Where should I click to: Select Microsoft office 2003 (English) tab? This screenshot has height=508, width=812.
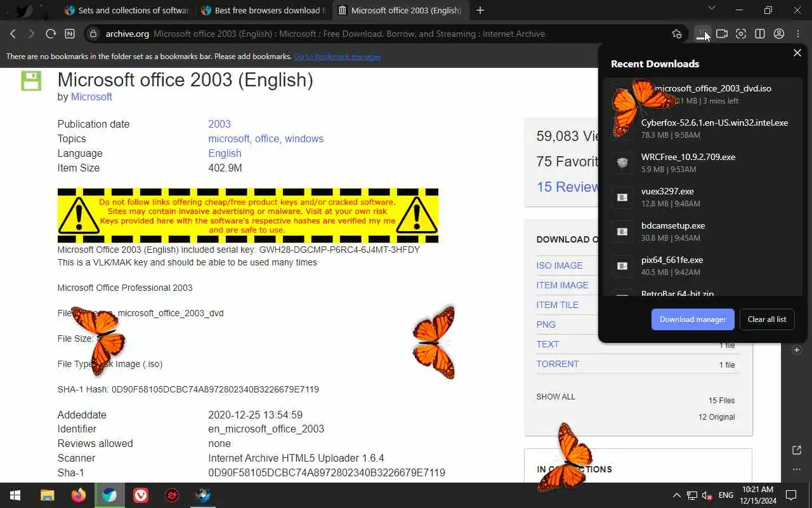(400, 10)
